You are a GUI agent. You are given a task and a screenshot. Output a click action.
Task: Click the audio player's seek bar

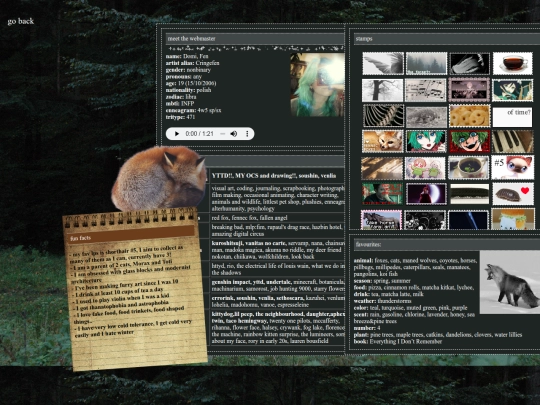click(222, 134)
